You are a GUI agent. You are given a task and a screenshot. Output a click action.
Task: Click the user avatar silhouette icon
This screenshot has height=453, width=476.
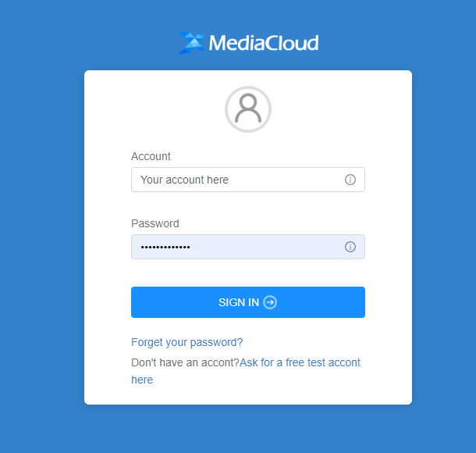click(x=248, y=108)
